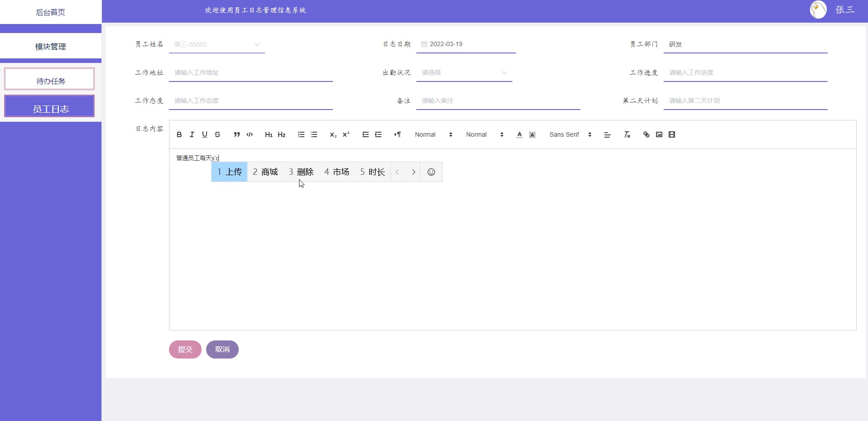Apply Heading 1 style
The image size is (868, 421).
[269, 134]
